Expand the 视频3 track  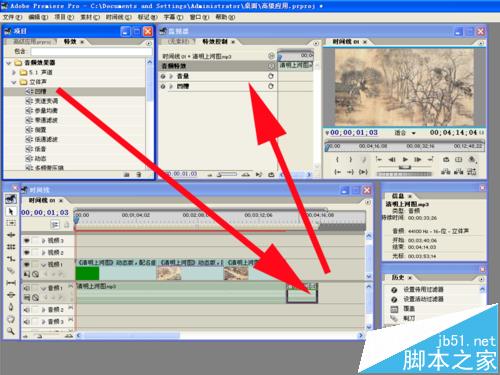(x=43, y=240)
